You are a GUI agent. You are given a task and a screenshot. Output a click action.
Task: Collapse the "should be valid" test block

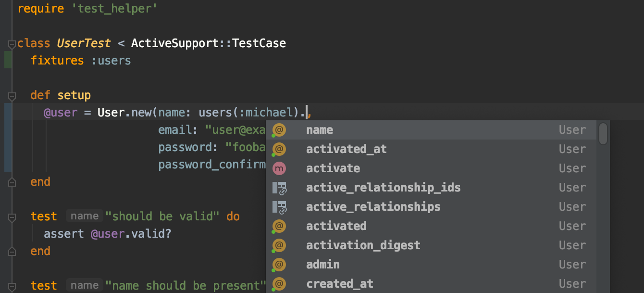(x=12, y=217)
